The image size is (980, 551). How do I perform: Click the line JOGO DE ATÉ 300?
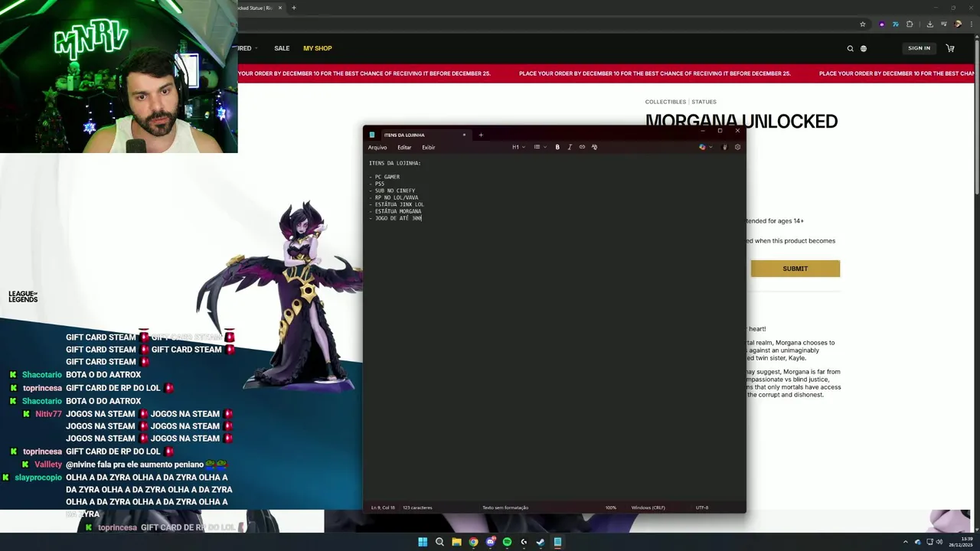[395, 218]
